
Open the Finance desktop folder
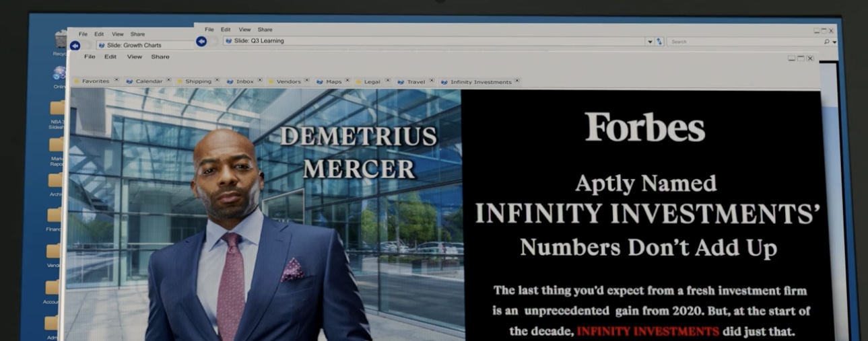tap(55, 215)
